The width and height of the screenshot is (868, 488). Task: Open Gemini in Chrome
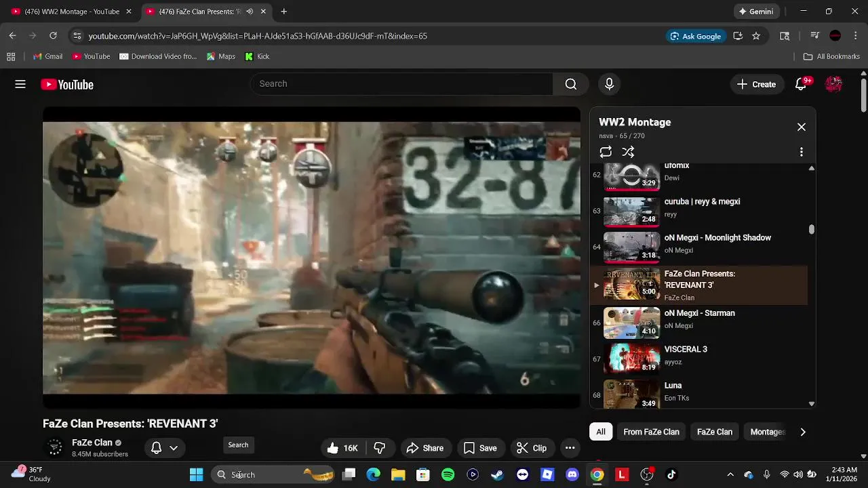(755, 12)
